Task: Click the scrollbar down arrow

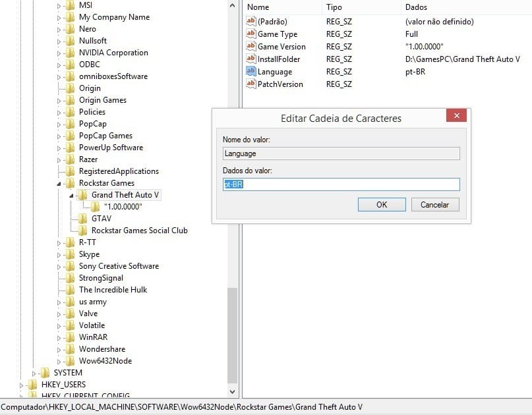Action: pos(231,391)
